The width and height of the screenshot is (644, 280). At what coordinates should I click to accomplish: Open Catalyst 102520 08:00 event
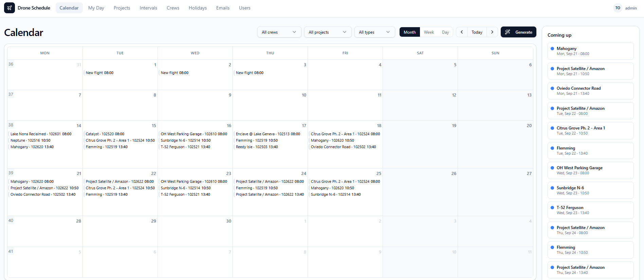[x=120, y=134]
